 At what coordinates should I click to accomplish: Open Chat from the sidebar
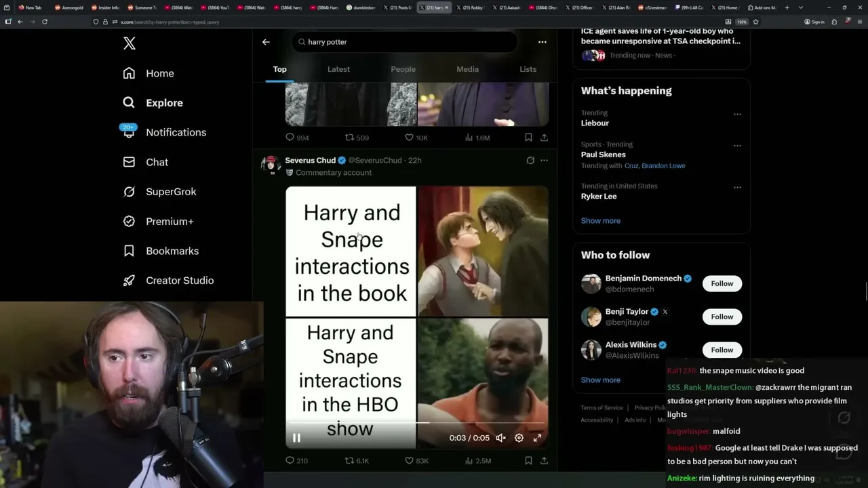[x=145, y=162]
